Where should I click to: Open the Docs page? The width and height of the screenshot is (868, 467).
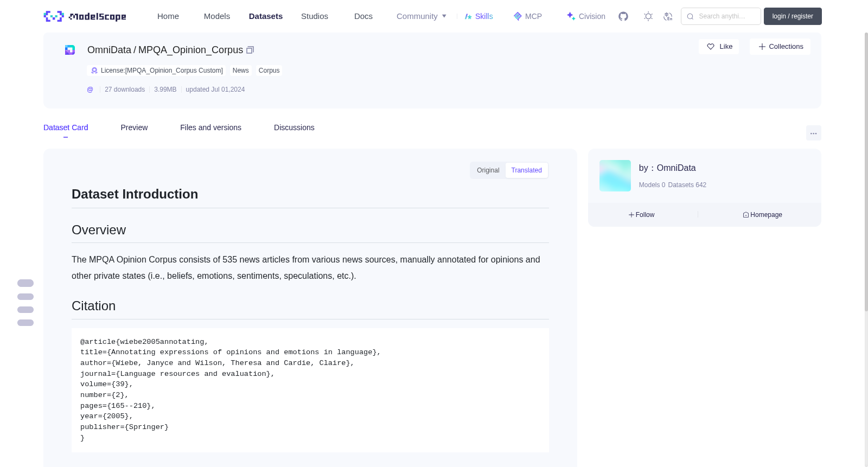[x=363, y=16]
